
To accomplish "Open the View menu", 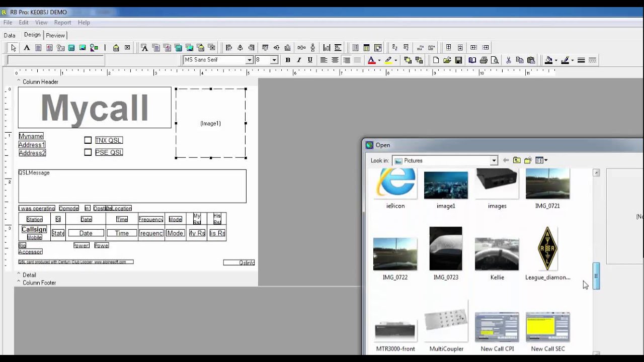I will tap(41, 23).
